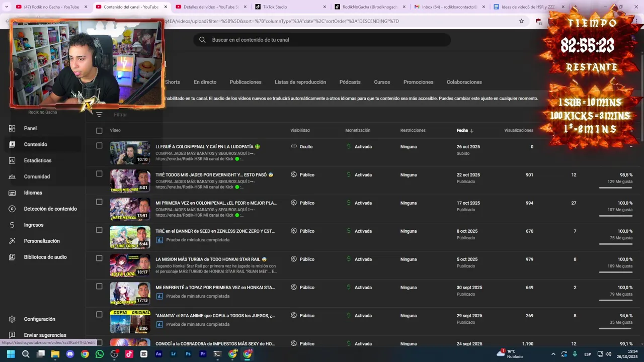Select the 'TIRÉ en el BANNER de SEED' checkbox

[x=99, y=230]
